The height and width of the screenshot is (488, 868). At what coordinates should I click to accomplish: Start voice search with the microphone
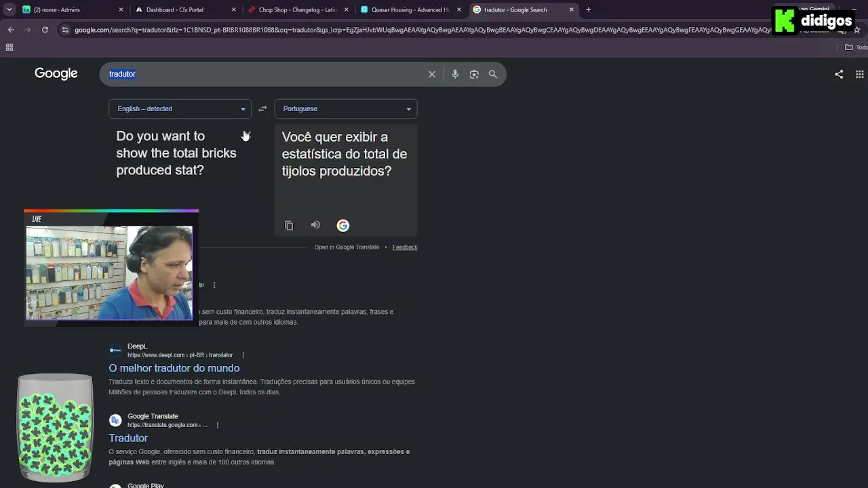coord(455,74)
